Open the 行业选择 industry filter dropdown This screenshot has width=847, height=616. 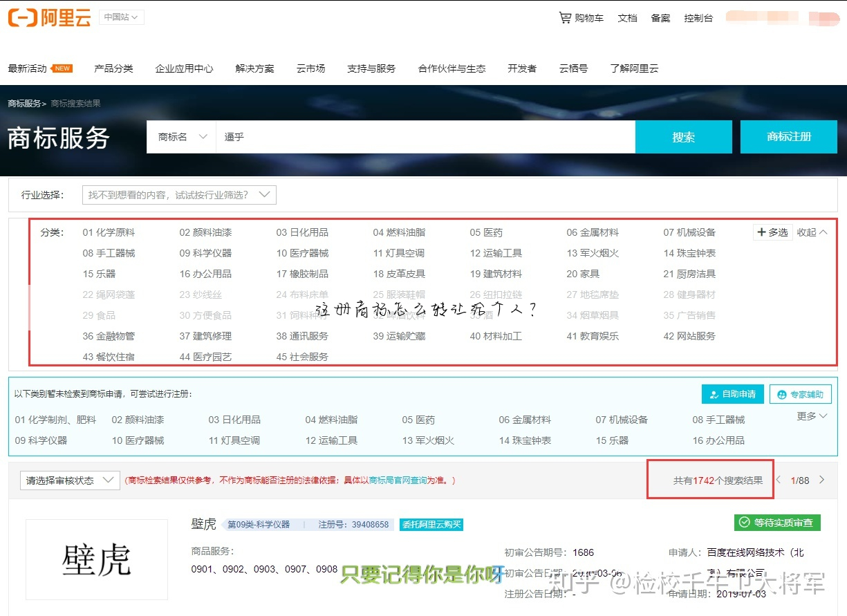(x=179, y=195)
